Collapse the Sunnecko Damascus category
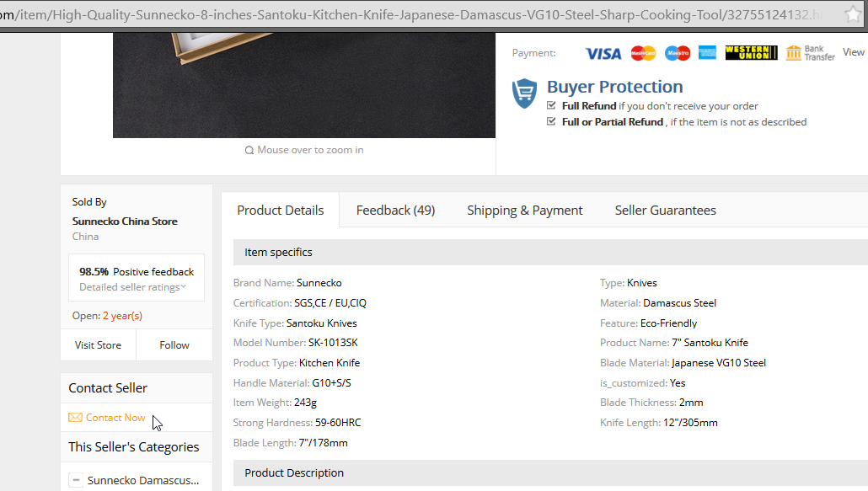 pos(76,480)
